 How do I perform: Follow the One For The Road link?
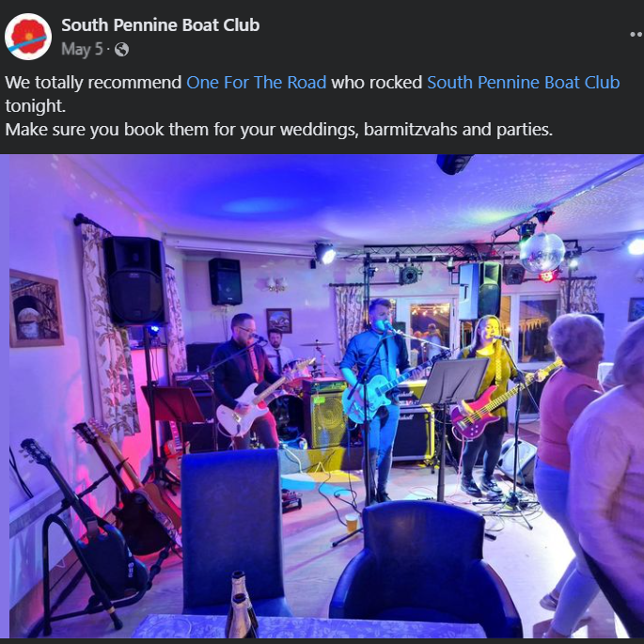(x=257, y=83)
